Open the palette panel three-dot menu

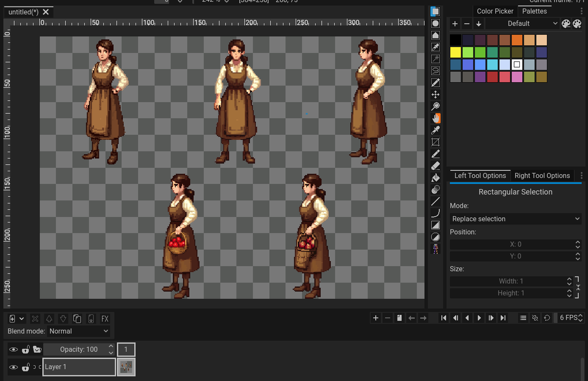pos(582,11)
